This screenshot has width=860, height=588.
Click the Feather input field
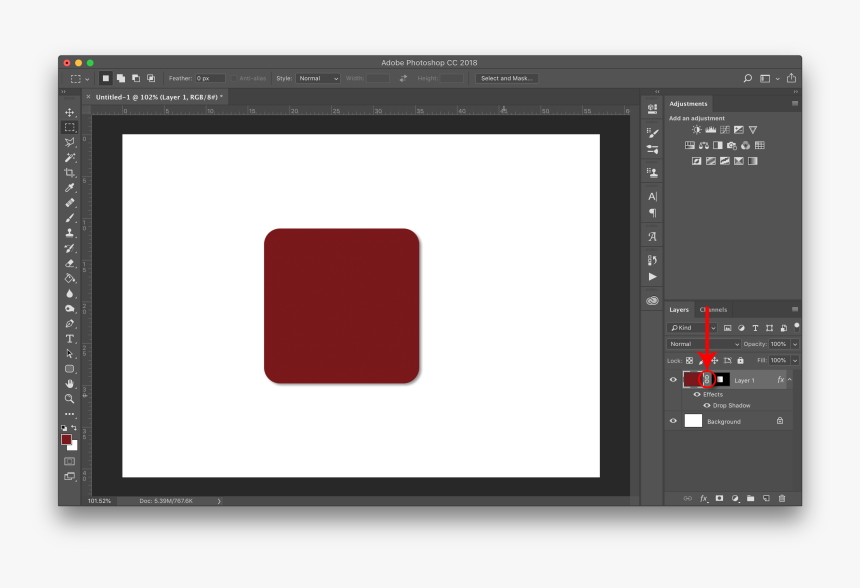point(210,78)
